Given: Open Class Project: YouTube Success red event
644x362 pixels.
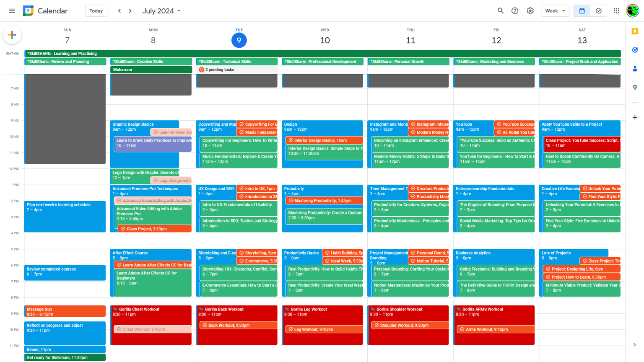Looking at the screenshot, I should click(x=582, y=144).
